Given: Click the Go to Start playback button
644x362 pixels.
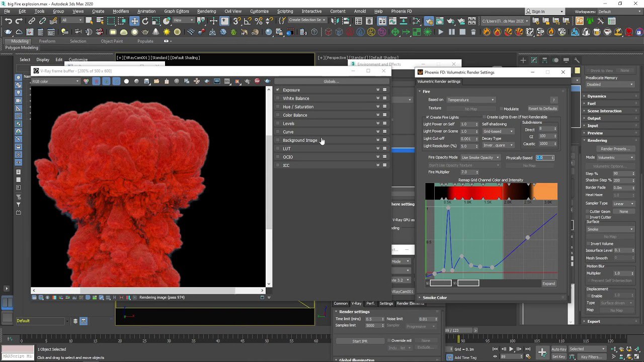Looking at the screenshot, I should pyautogui.click(x=495, y=349).
